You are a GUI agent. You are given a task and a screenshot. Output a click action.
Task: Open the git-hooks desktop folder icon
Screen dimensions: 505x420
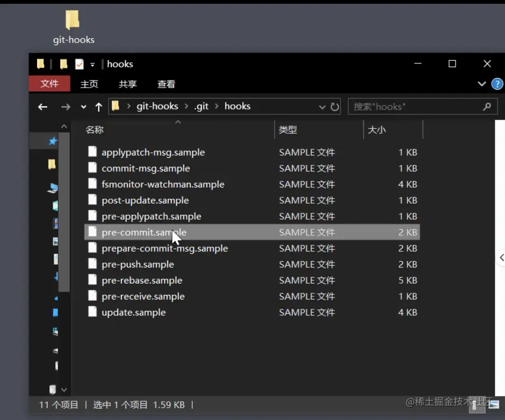click(x=74, y=27)
